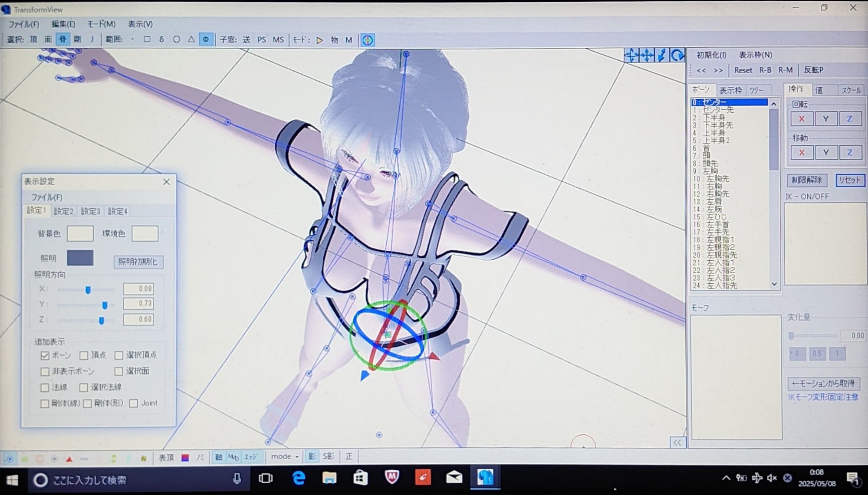Toggle physics mode 物
Viewport: 868px width, 495px height.
[x=335, y=40]
